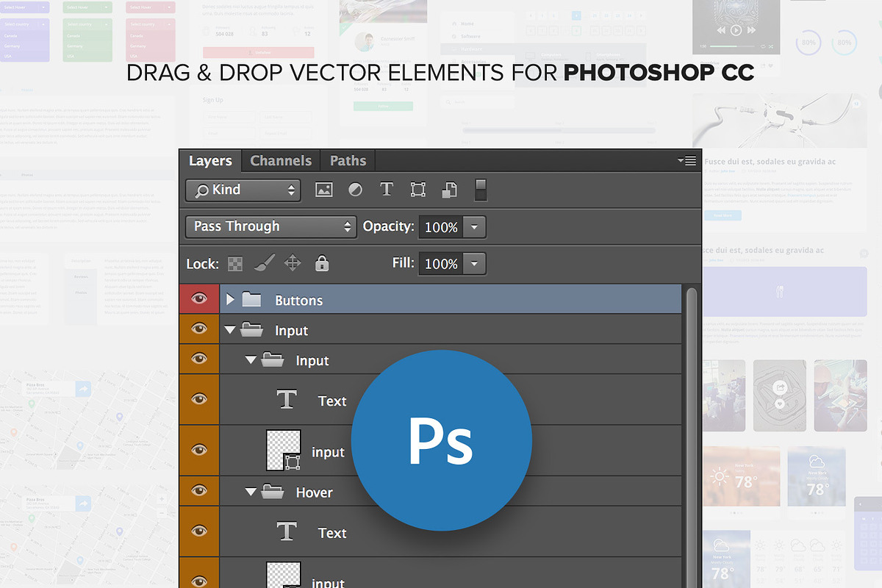The image size is (882, 588).
Task: Select the input layer name above Hover
Action: [x=328, y=452]
